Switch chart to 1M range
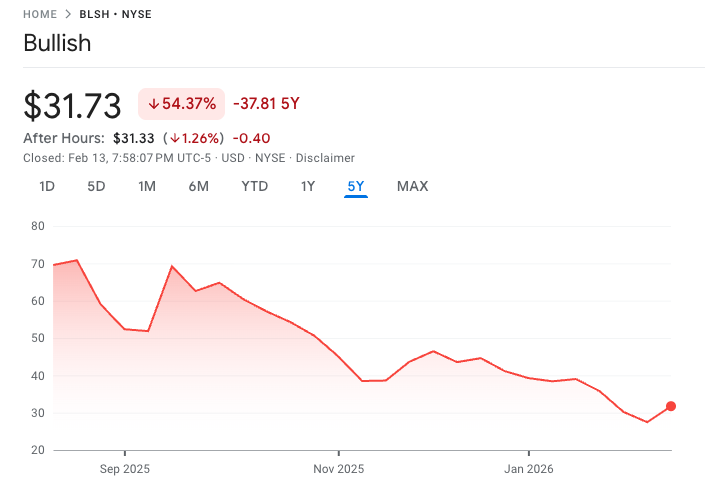Viewport: 705px width, 490px height. [147, 186]
